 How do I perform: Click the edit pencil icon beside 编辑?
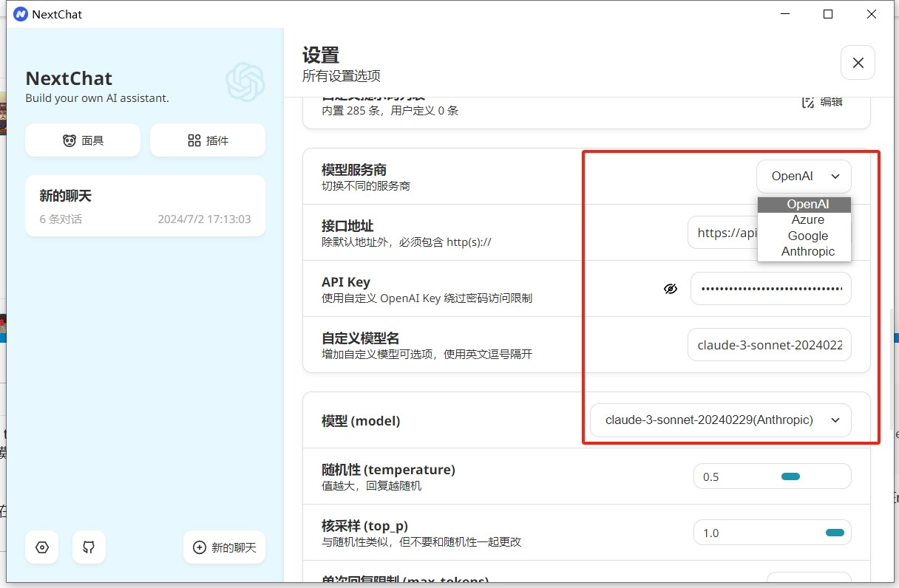(808, 102)
